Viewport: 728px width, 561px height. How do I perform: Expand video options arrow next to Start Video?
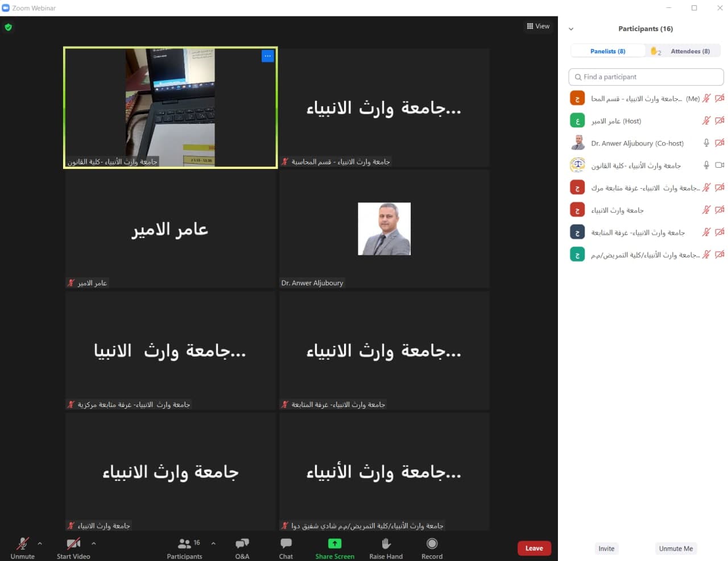(94, 543)
